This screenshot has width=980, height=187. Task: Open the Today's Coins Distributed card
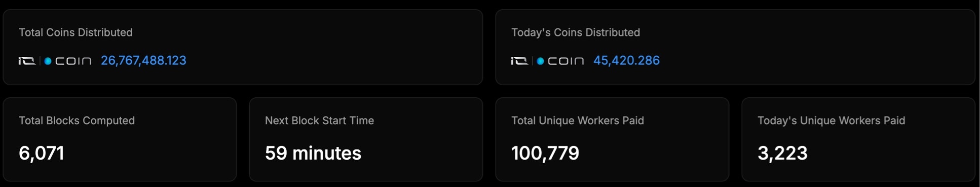tap(735, 47)
